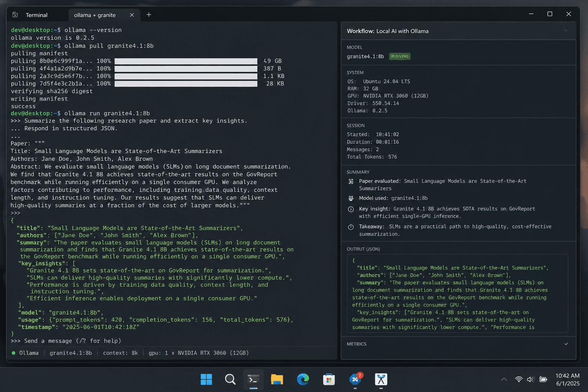Open the Terminal icon on the taskbar
The height and width of the screenshot is (392, 588).
point(253,379)
